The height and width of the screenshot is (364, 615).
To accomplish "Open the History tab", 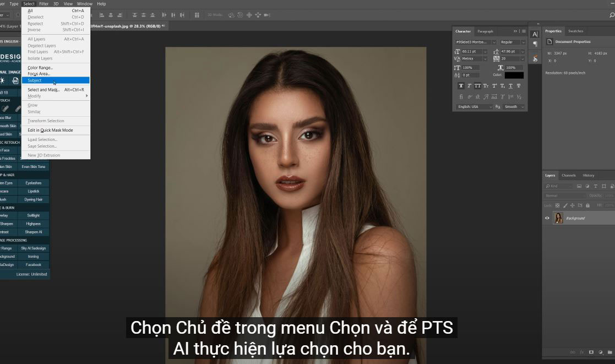I will pyautogui.click(x=589, y=175).
